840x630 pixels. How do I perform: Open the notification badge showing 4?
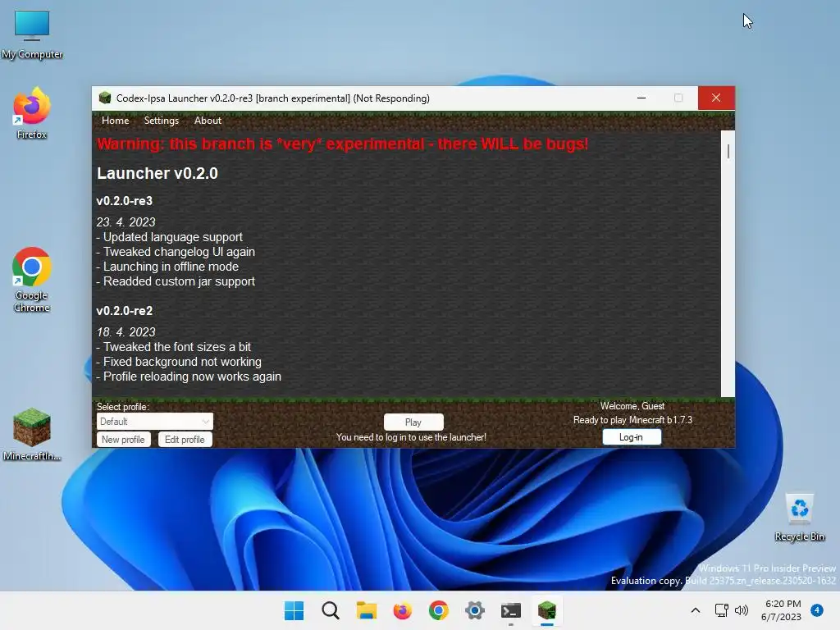817,609
